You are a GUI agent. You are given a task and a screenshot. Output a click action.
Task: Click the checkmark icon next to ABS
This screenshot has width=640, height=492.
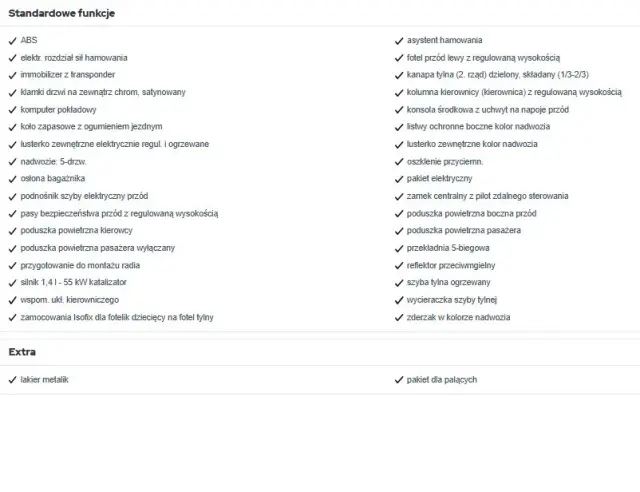pyautogui.click(x=12, y=41)
